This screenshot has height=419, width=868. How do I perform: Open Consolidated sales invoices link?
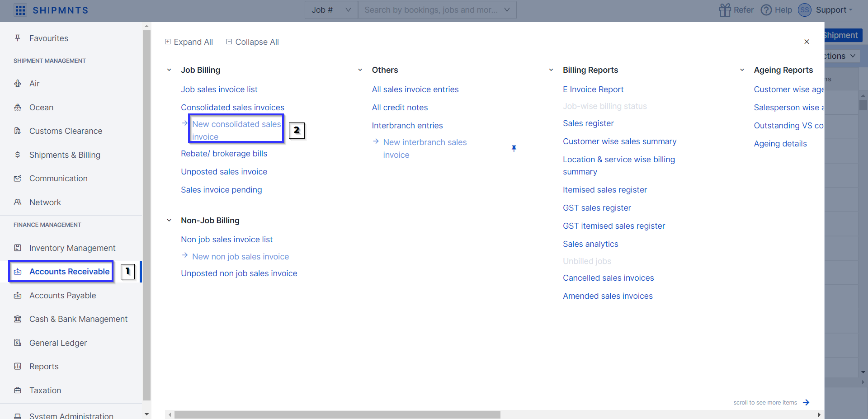pyautogui.click(x=232, y=107)
